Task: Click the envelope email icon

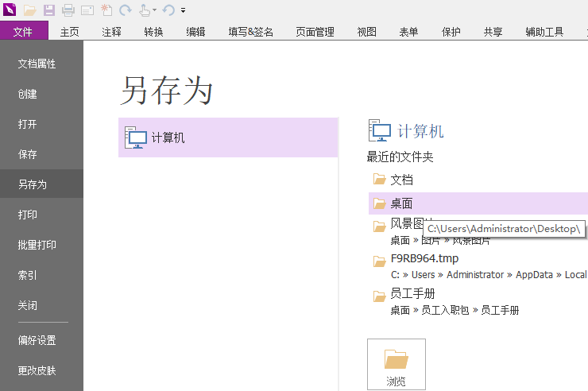Action: tap(87, 10)
